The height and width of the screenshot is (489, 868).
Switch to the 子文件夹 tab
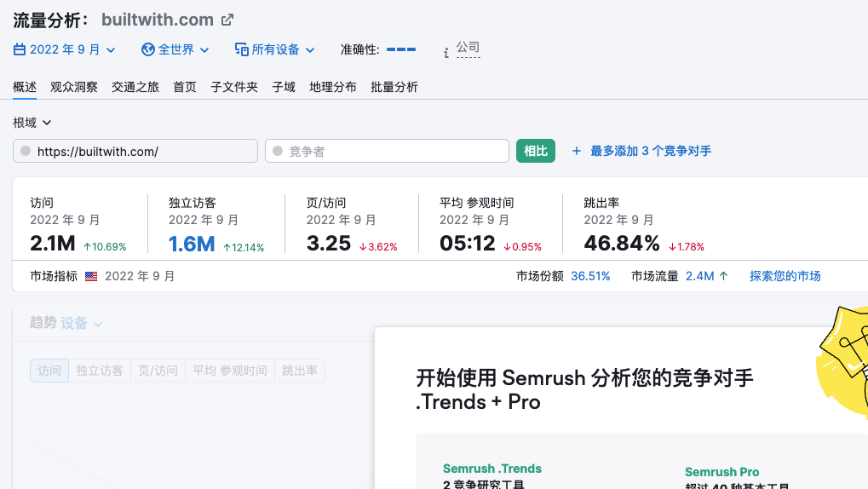coord(234,87)
